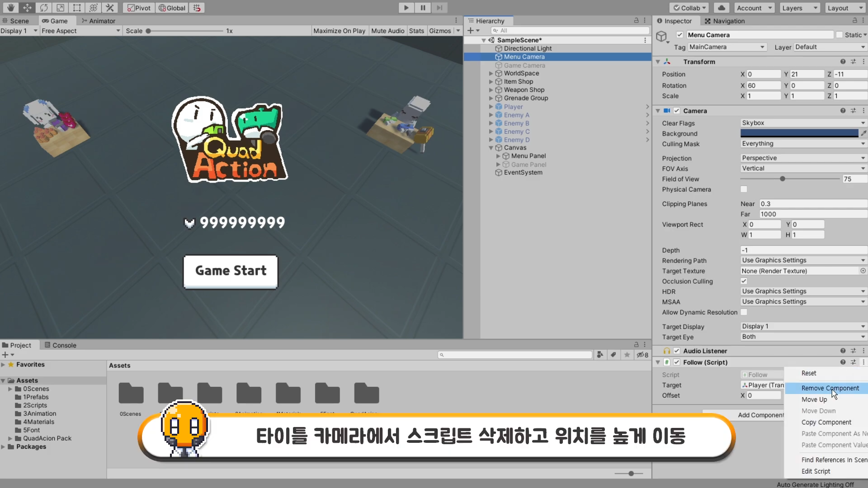Select the Rect tool

pyautogui.click(x=77, y=8)
